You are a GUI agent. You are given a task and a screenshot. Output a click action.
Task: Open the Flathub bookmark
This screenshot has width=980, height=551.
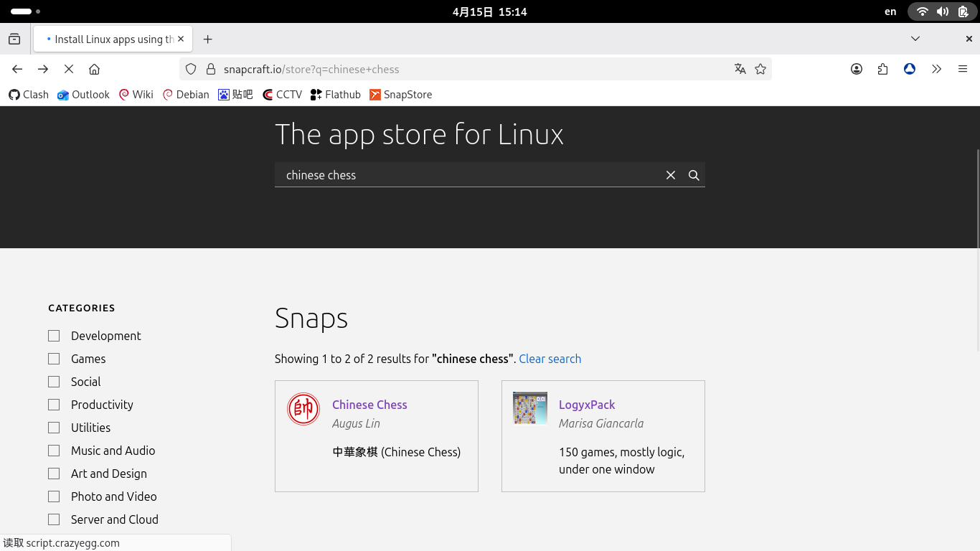[335, 95]
